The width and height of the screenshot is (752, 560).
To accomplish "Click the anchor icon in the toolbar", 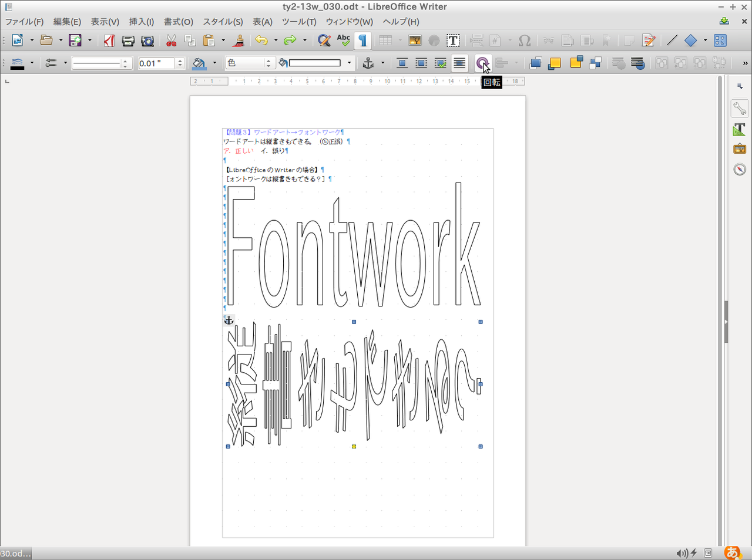I will [x=368, y=63].
